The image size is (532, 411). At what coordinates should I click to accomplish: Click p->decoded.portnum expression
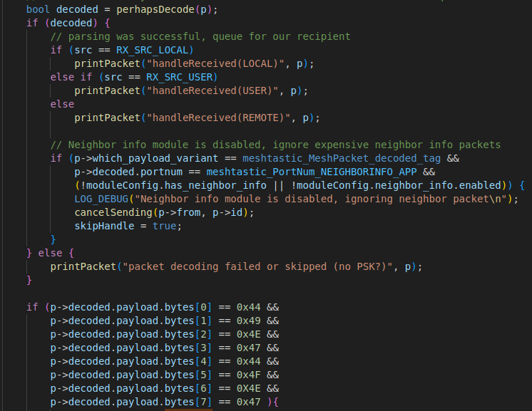(x=128, y=172)
